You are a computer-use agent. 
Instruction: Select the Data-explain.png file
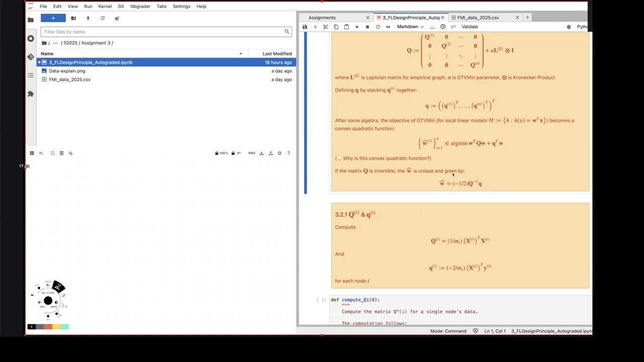(x=166, y=71)
